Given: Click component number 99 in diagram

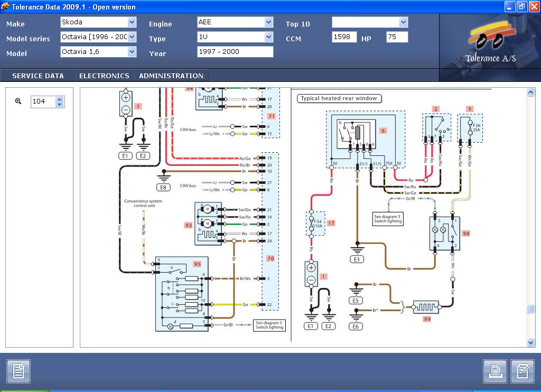Looking at the screenshot, I should [427, 319].
